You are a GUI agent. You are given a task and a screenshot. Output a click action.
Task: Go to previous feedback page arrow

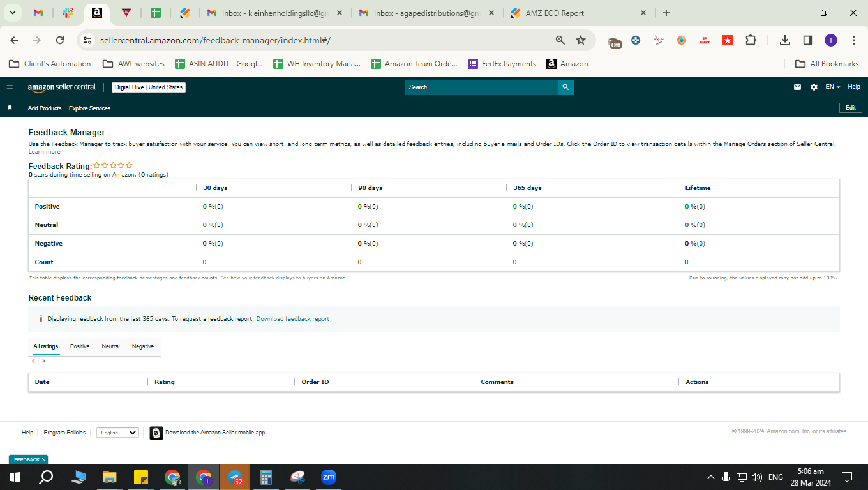[x=33, y=361]
